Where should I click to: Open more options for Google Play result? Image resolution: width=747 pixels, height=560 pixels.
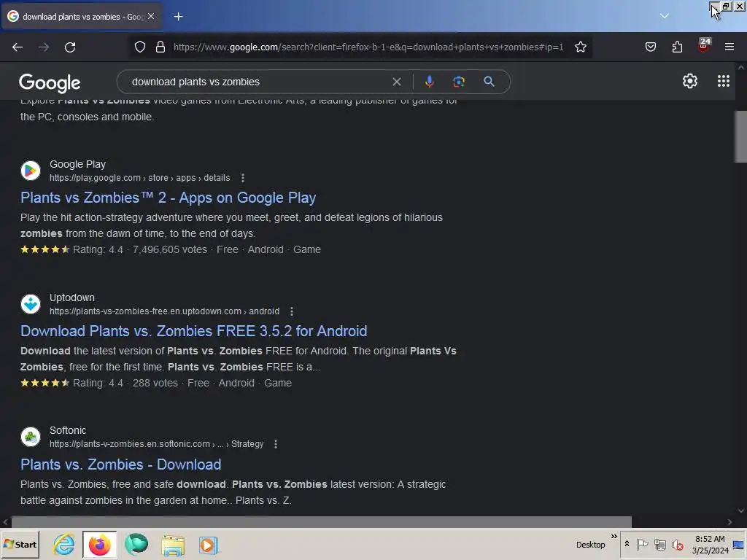coord(243,178)
